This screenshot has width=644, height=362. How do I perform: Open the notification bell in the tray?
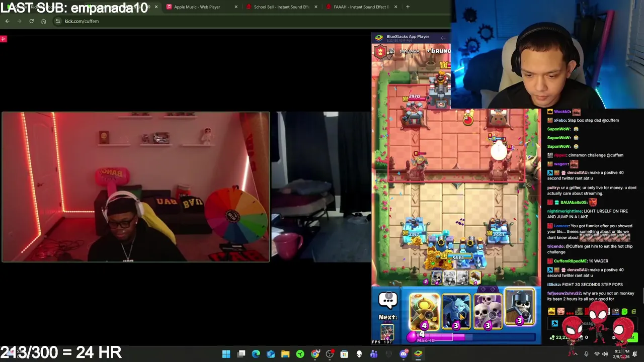click(635, 354)
